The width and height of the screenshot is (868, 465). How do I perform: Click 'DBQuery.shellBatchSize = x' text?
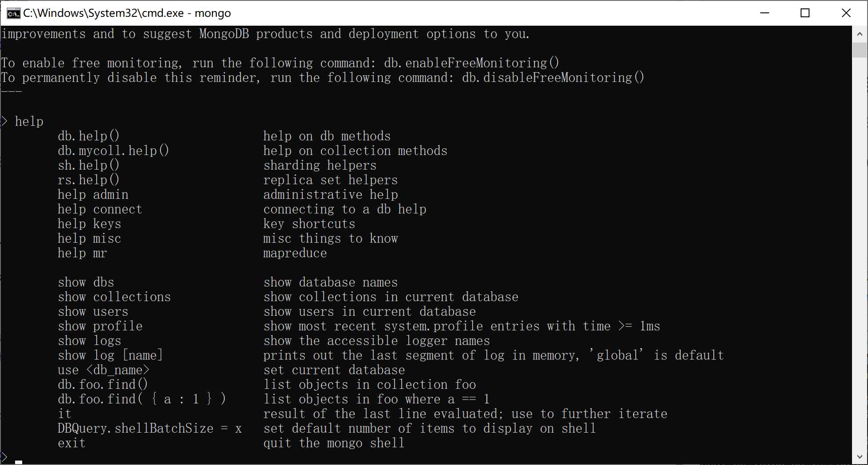(x=150, y=428)
